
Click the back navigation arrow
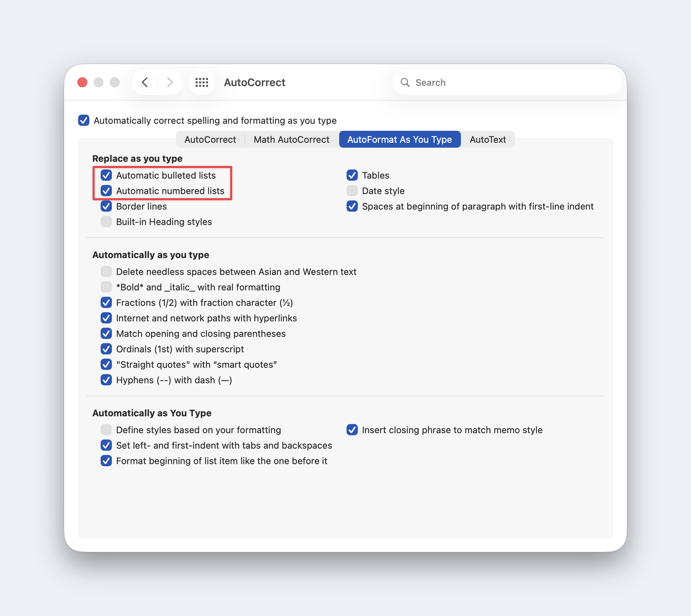(x=145, y=82)
